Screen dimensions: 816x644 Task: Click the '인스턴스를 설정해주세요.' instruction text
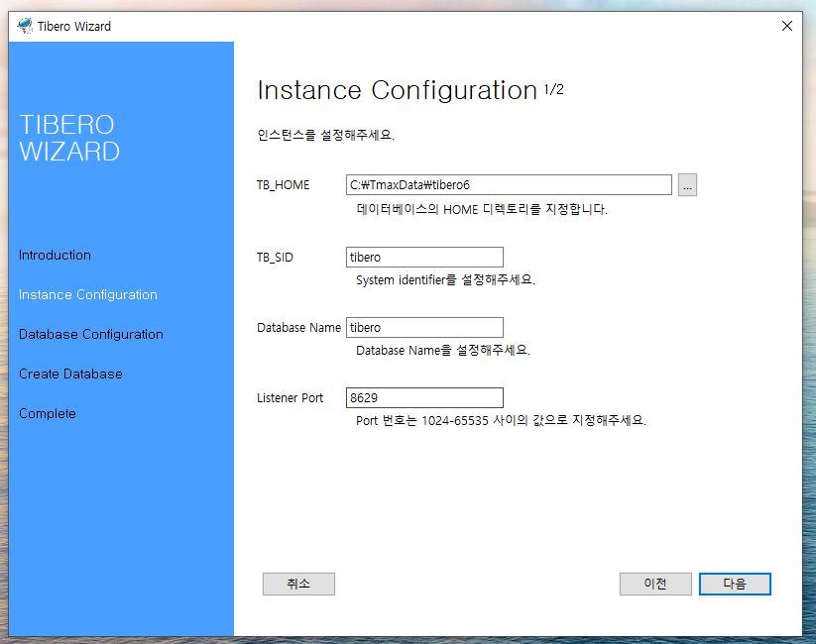(326, 136)
